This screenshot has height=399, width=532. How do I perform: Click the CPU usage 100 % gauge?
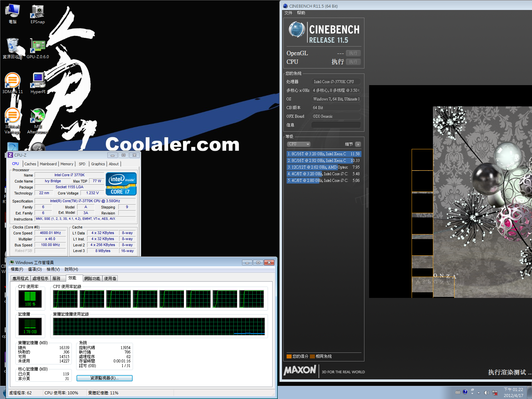coord(30,299)
